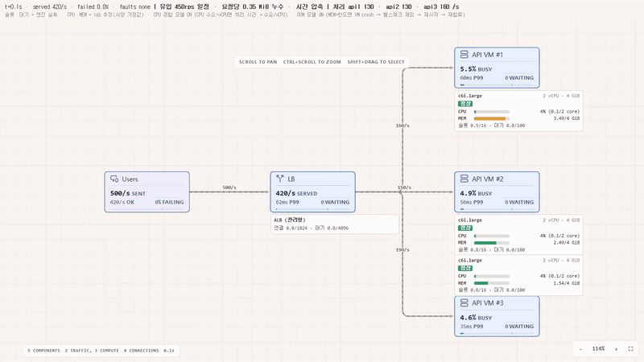Click the 114% zoom level readout
The width and height of the screenshot is (644, 362).
[598, 349]
